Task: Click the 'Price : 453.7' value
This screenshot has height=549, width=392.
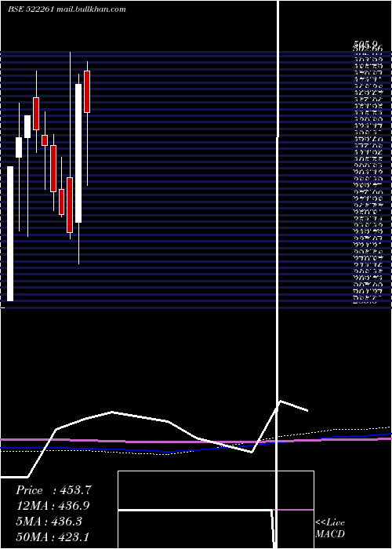Action: (53, 490)
